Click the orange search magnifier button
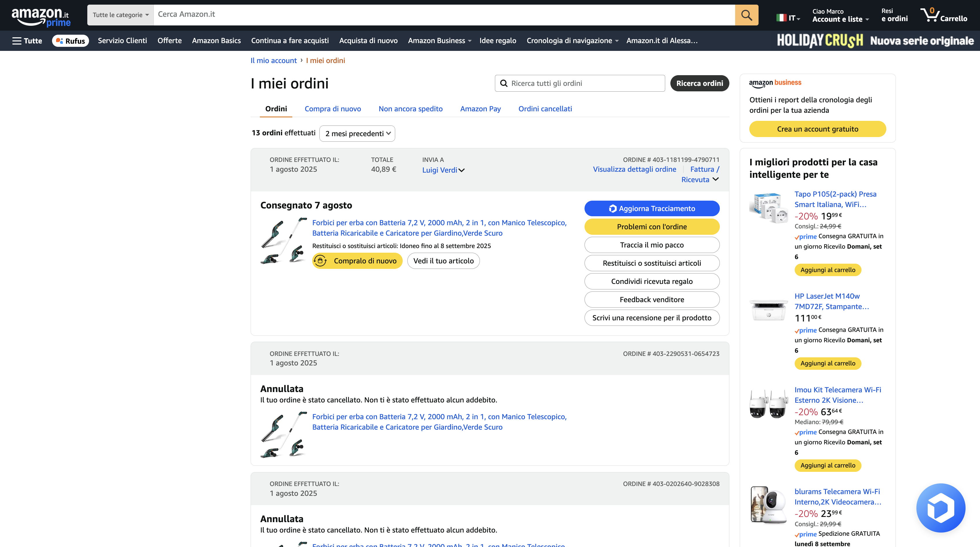This screenshot has width=980, height=547. click(746, 15)
